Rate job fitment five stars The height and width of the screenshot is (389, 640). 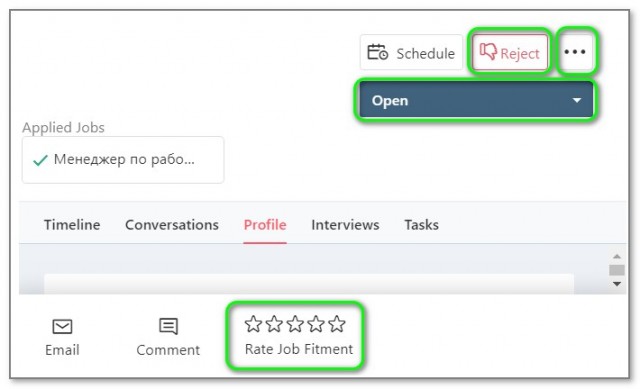[337, 324]
